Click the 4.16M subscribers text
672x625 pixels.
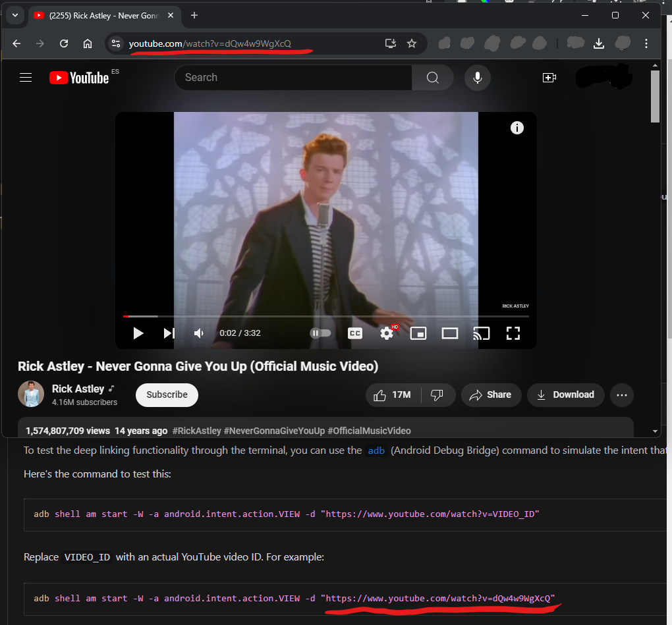pos(84,402)
